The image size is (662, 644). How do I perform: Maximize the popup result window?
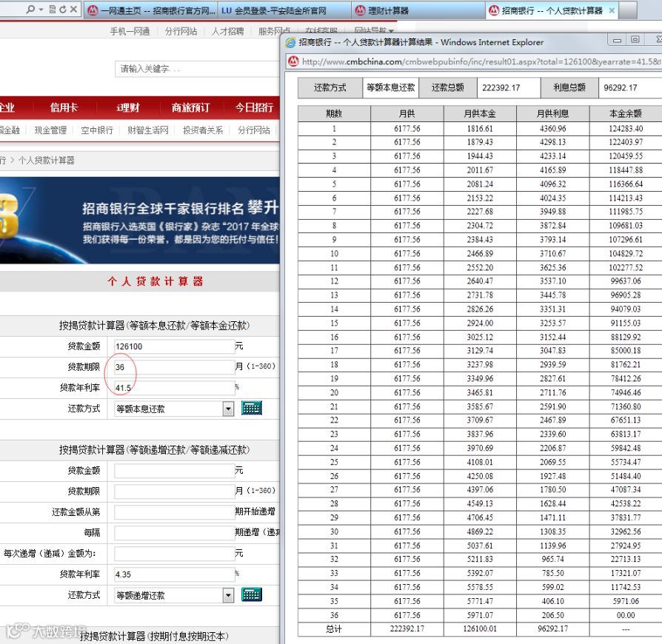pos(635,40)
